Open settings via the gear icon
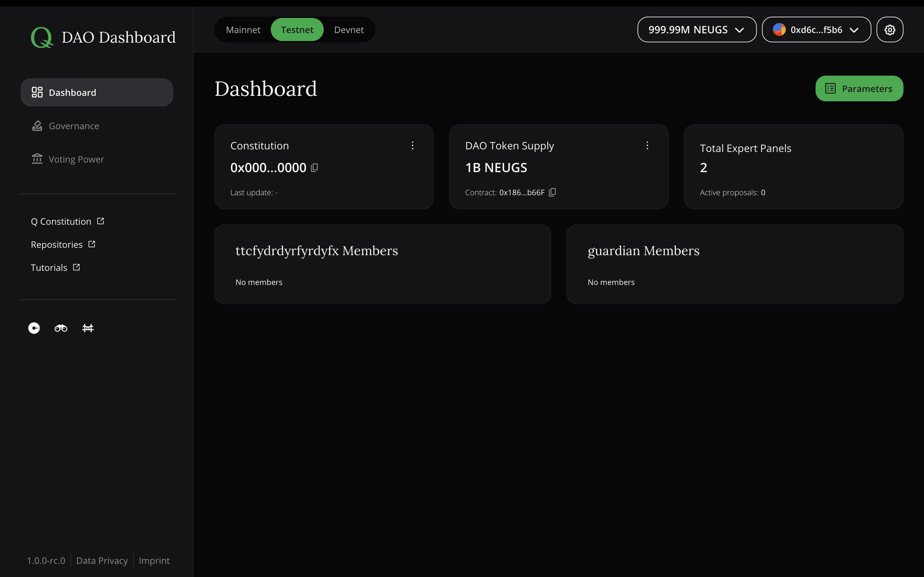924x577 pixels. (x=890, y=29)
